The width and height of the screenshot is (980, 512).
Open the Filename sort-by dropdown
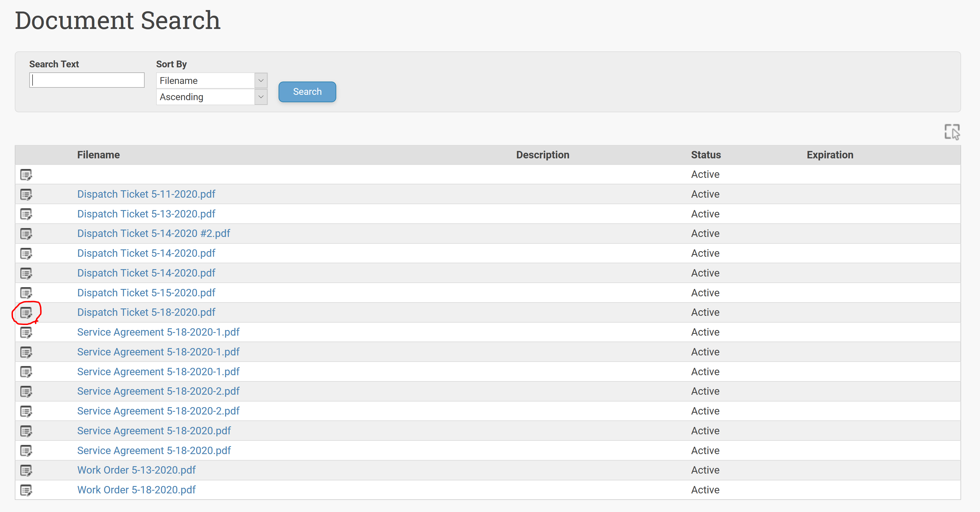click(x=211, y=81)
